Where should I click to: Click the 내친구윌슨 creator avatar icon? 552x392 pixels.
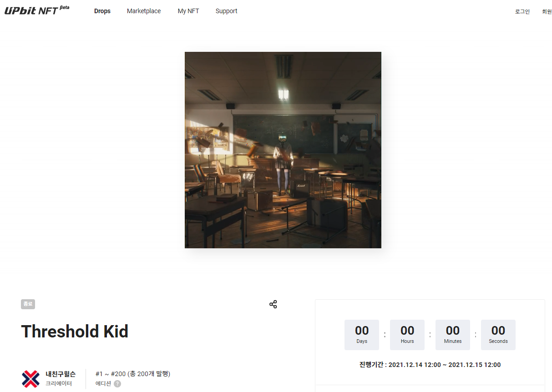[30, 378]
